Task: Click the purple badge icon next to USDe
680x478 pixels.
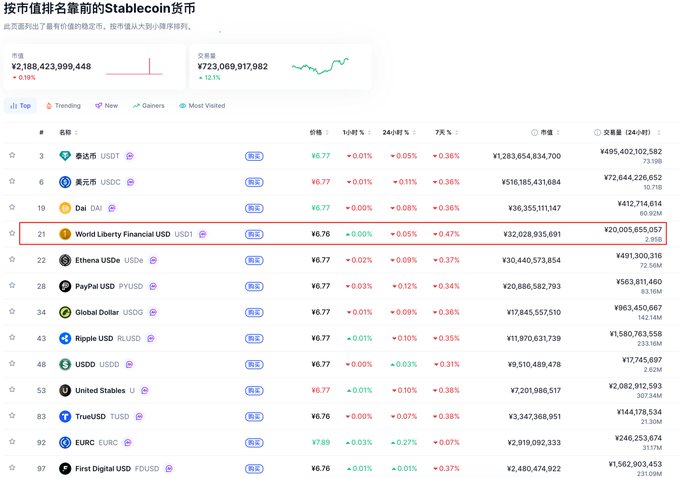Action: click(x=153, y=260)
